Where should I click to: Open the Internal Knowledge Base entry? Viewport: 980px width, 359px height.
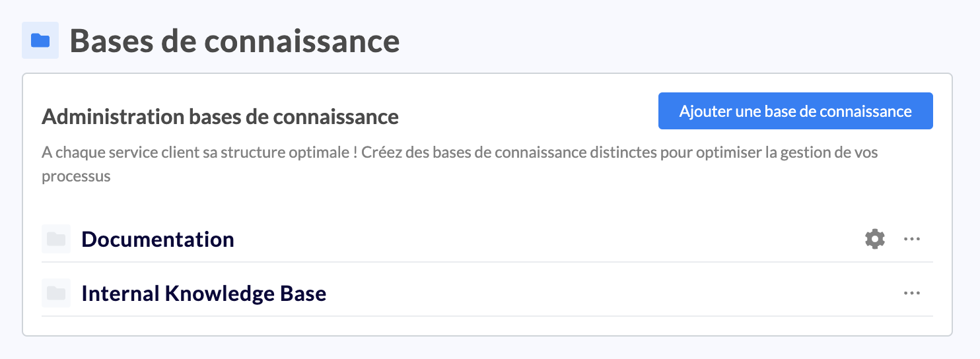click(x=203, y=293)
